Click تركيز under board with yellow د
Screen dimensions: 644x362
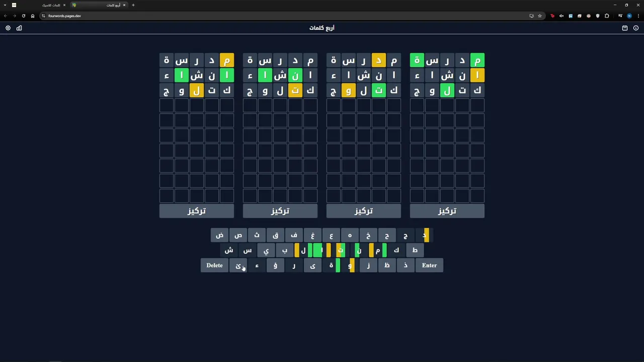click(364, 211)
